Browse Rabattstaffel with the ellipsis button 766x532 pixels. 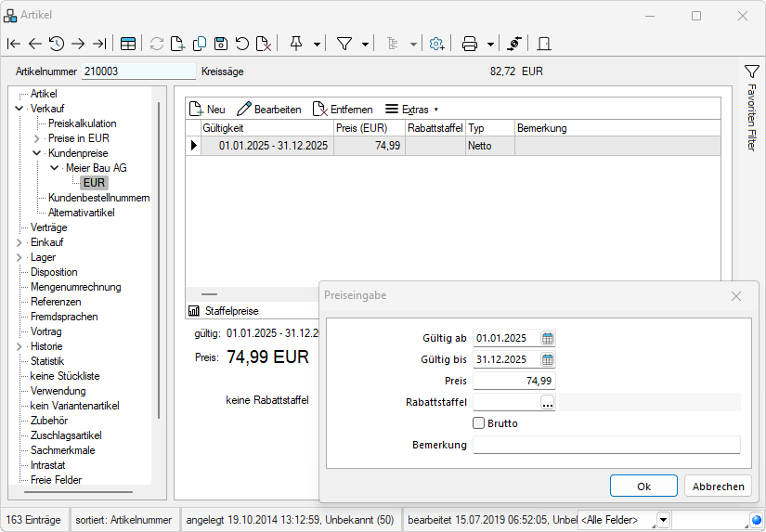coord(547,402)
